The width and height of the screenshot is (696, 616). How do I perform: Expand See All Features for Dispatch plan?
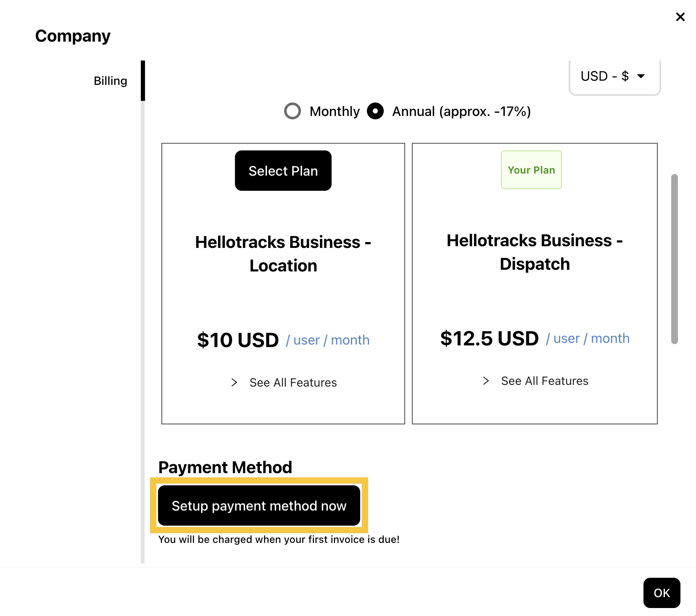(x=544, y=381)
